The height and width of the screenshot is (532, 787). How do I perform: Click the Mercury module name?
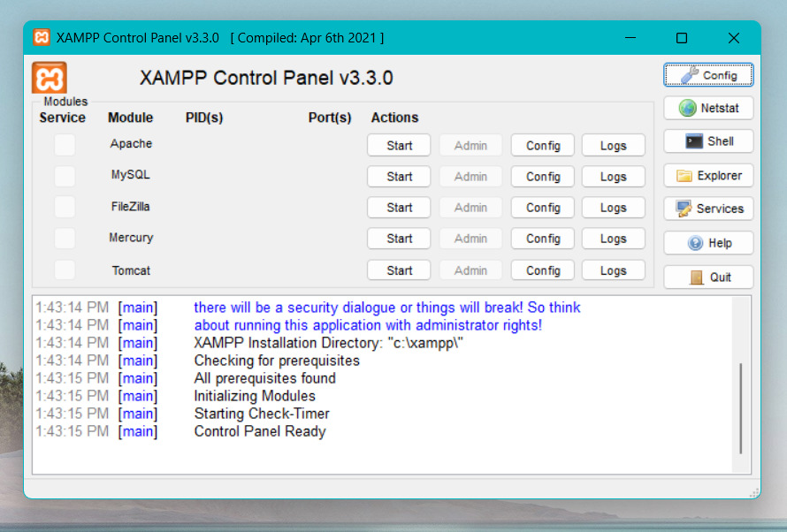click(131, 237)
